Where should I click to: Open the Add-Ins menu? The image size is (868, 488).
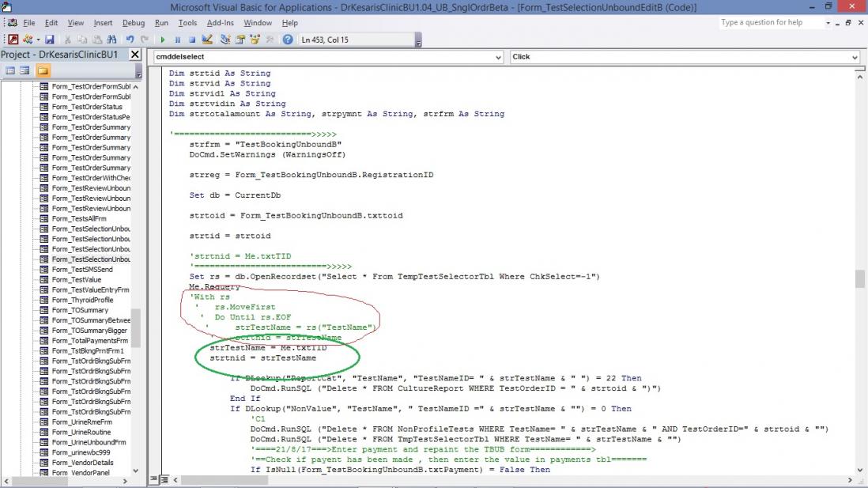point(221,23)
